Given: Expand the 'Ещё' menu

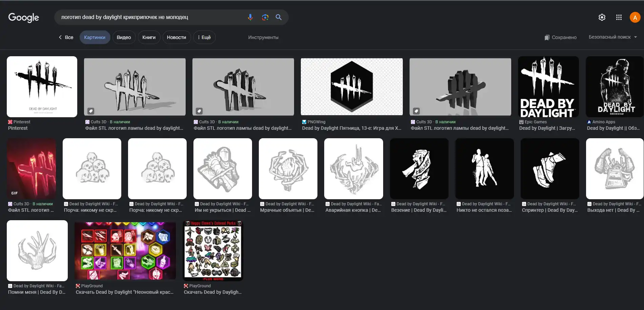Looking at the screenshot, I should coord(204,37).
